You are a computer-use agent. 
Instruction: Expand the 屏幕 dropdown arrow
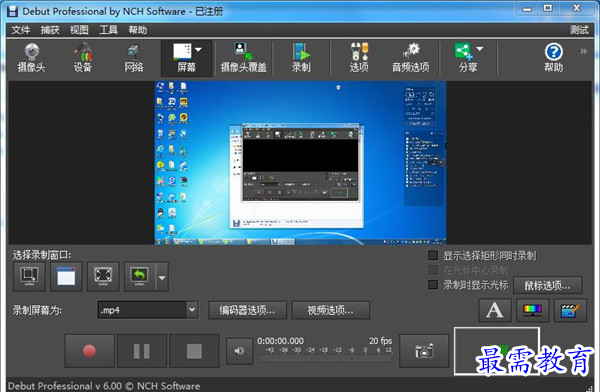point(198,50)
